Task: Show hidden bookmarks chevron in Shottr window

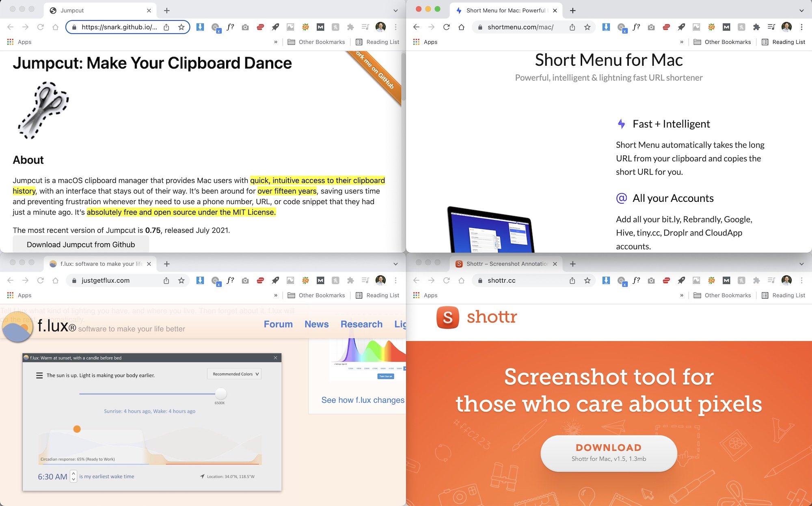Action: tap(682, 295)
